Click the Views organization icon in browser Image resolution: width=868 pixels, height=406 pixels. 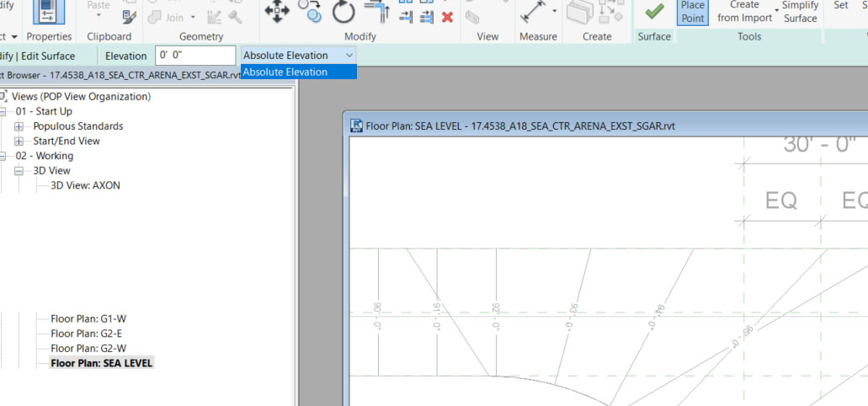3,96
